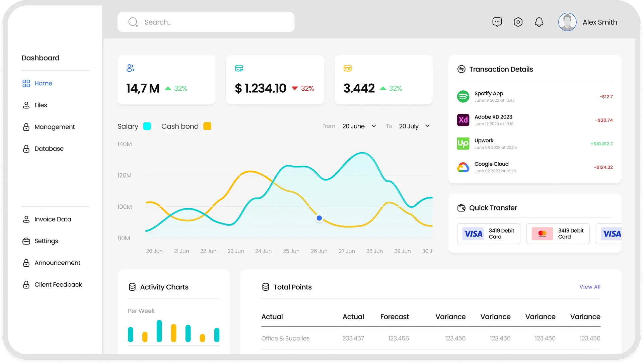Viewport: 643px width, 364px height.
Task: Click the Upwork transaction icon
Action: [463, 144]
